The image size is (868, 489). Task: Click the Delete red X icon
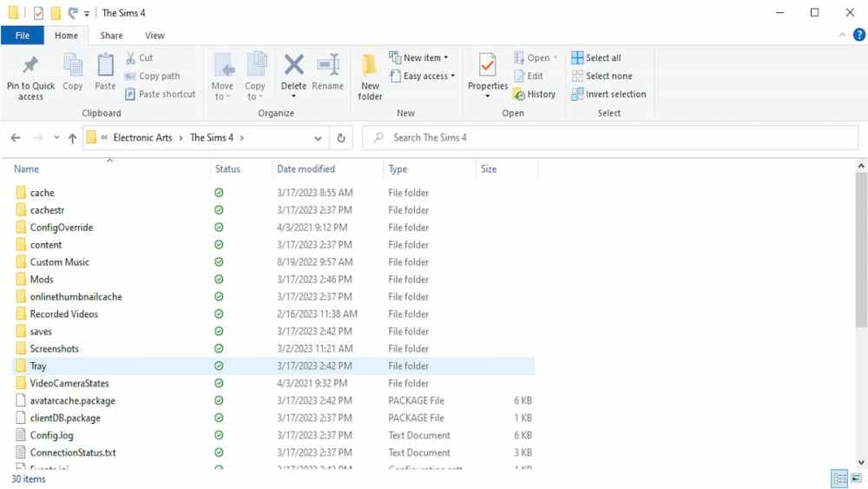point(293,66)
